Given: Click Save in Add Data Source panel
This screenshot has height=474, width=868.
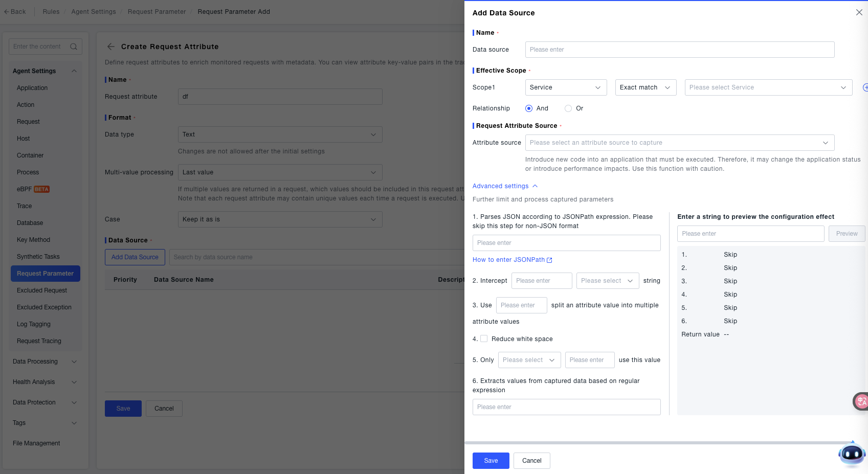Looking at the screenshot, I should pos(491,461).
